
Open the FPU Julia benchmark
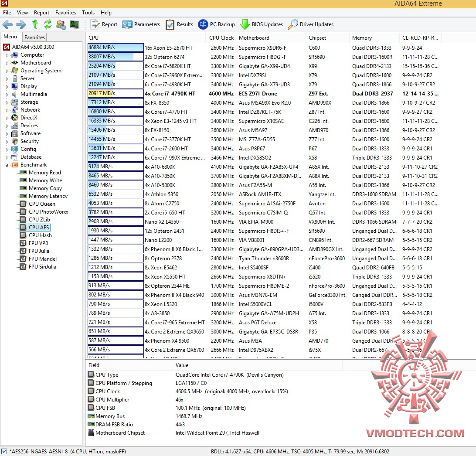point(39,251)
